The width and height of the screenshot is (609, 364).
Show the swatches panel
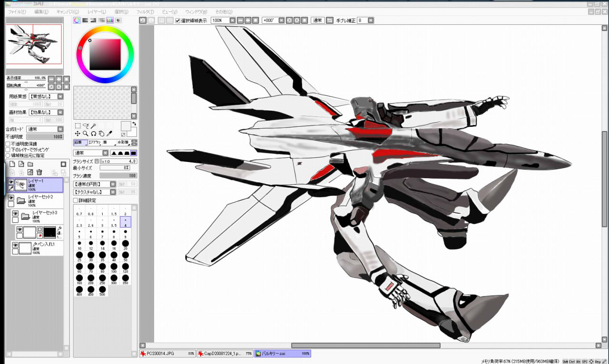coord(109,20)
